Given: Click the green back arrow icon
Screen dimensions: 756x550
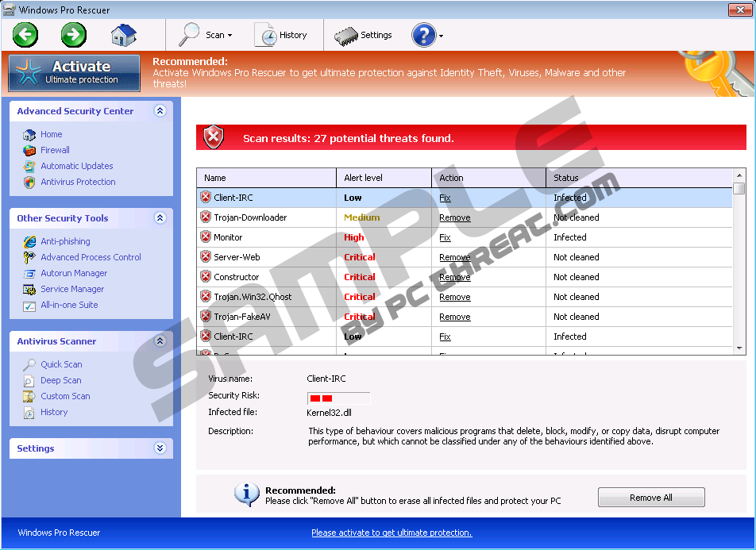Looking at the screenshot, I should pos(25,35).
